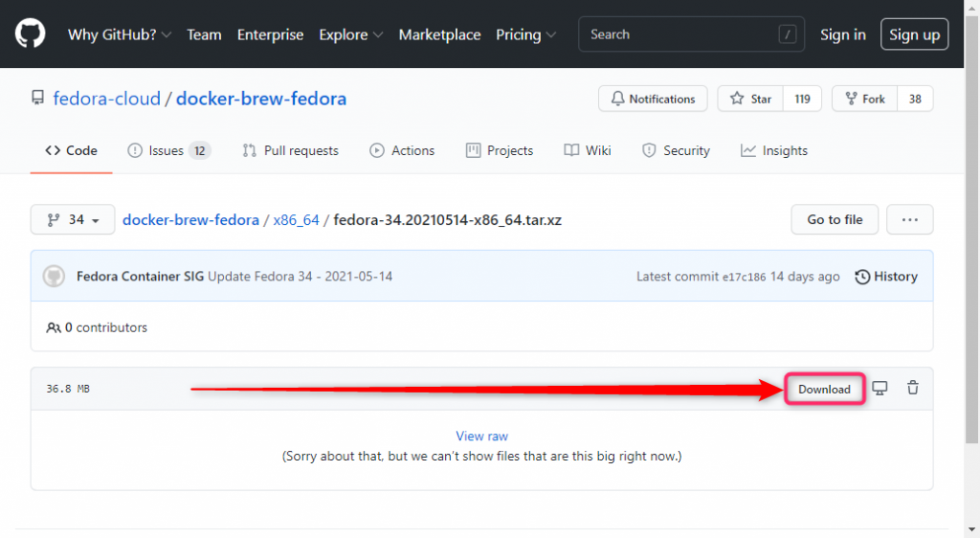Focus the Search input field

tap(691, 34)
